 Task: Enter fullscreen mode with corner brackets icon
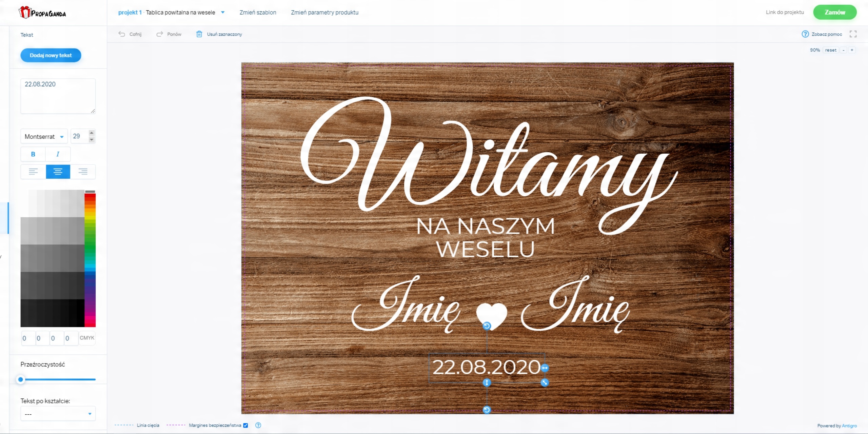pos(853,34)
